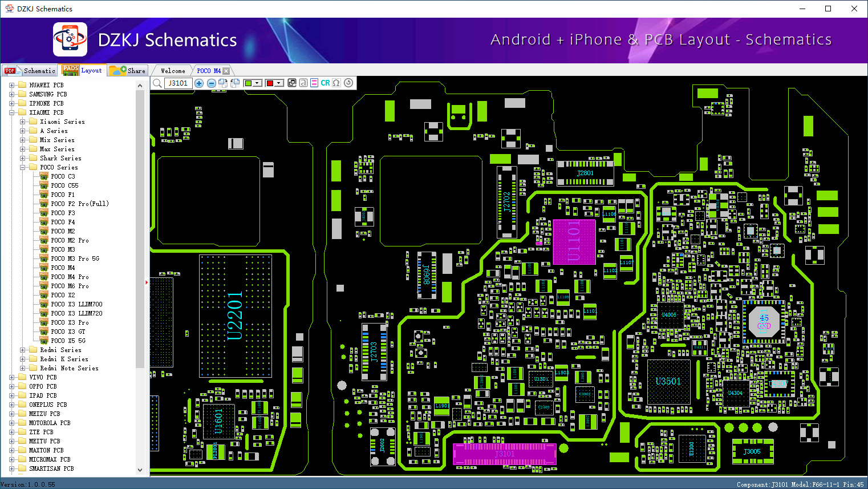868x489 pixels.
Task: Select the ONEPLUS PCB folder
Action: [x=48, y=405]
